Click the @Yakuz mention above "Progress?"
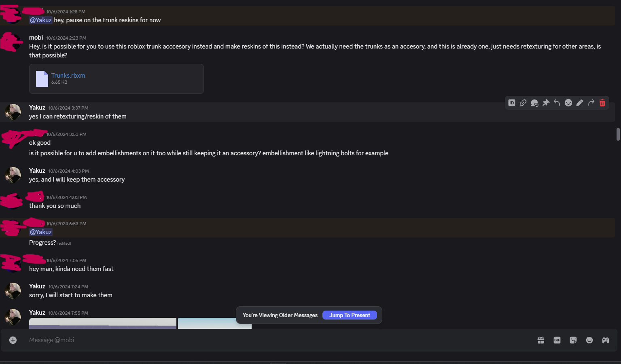Viewport: 621px width, 364px height. pos(41,232)
